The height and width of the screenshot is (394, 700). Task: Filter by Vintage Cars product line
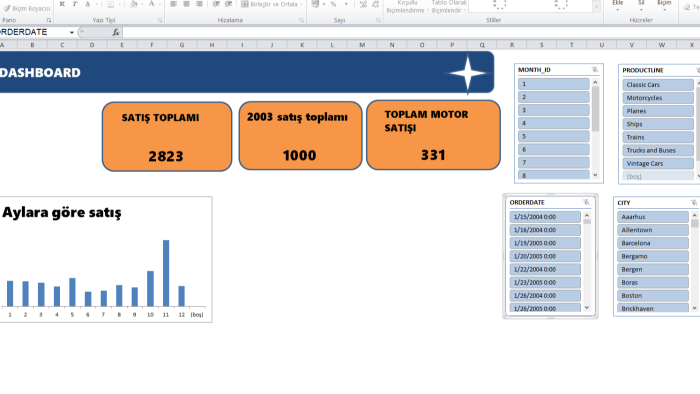pos(658,163)
